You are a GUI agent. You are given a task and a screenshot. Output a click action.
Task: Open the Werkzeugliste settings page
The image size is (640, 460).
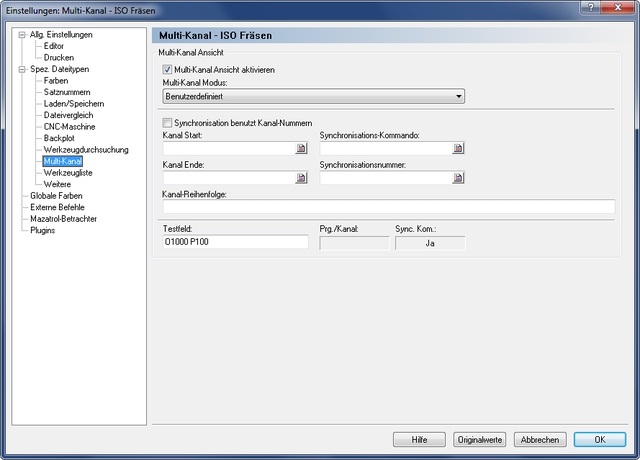tap(68, 173)
